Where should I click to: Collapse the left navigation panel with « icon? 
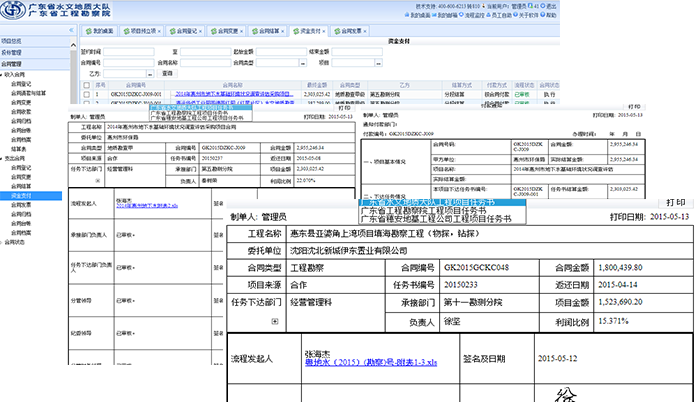[71, 30]
